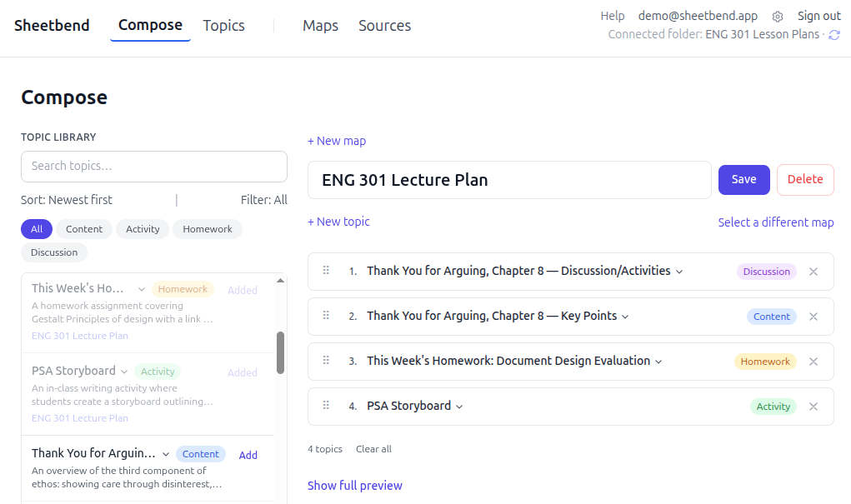The height and width of the screenshot is (504, 851).
Task: Expand PSA Storyboard topic chevron in map
Action: tap(459, 407)
